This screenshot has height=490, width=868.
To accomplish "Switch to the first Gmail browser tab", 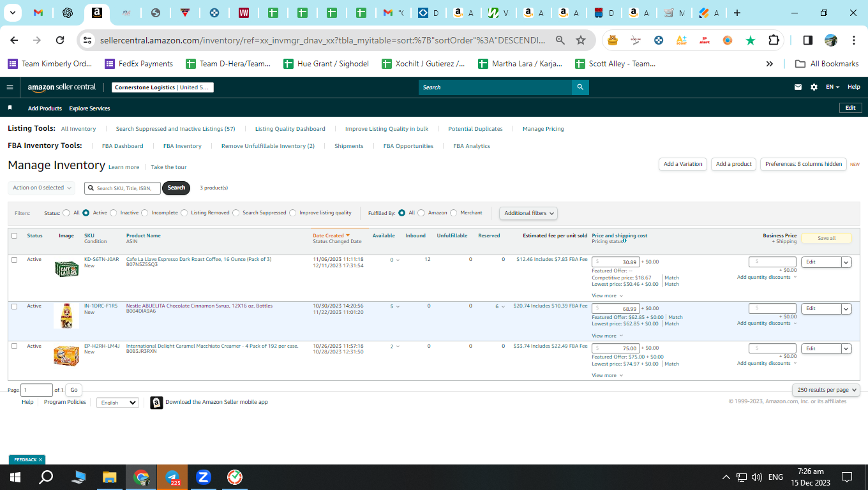I will pos(38,13).
